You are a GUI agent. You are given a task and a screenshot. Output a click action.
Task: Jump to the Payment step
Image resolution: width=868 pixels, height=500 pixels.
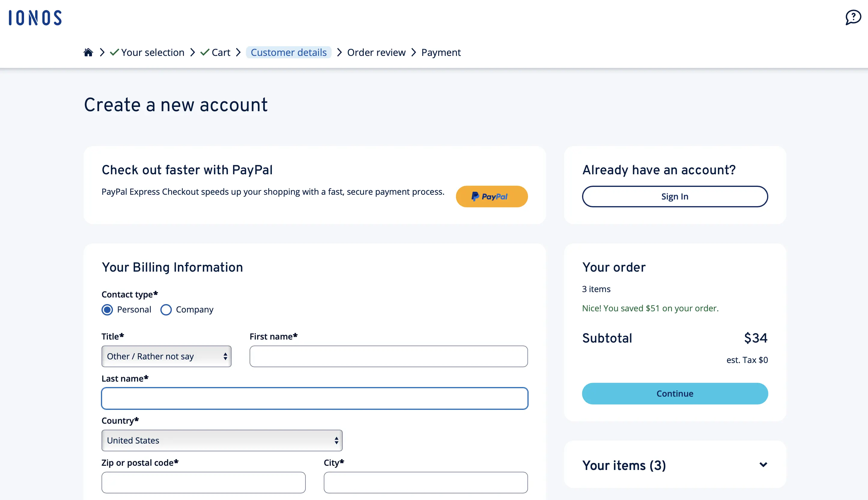click(441, 52)
